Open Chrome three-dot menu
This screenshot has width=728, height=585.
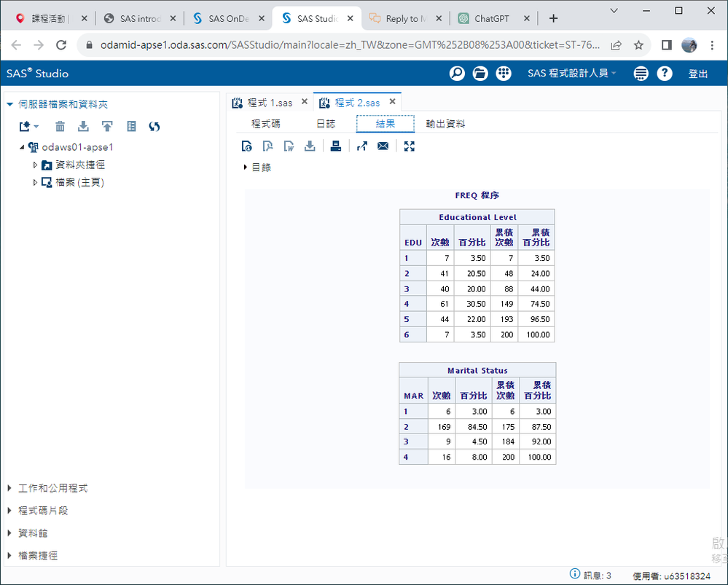712,45
